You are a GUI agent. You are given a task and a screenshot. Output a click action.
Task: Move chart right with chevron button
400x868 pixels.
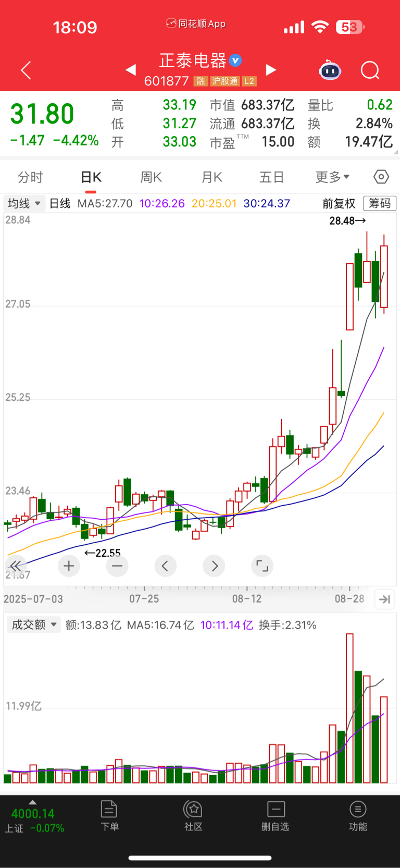[214, 566]
